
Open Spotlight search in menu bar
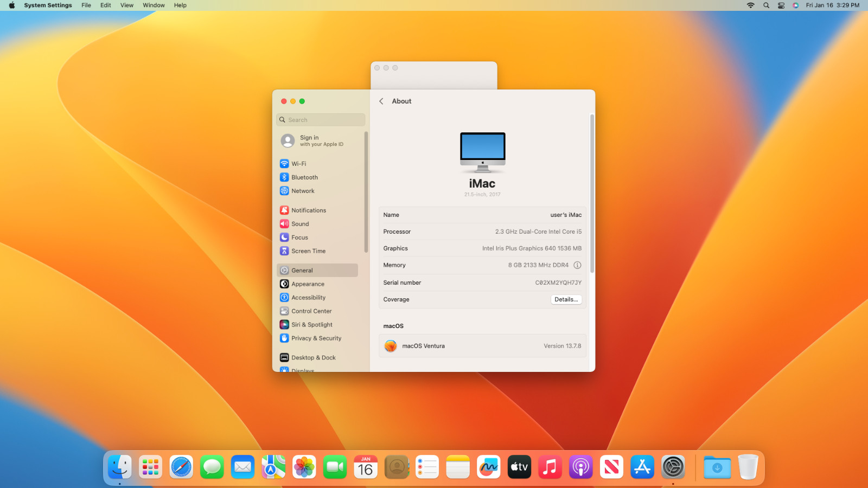click(766, 5)
